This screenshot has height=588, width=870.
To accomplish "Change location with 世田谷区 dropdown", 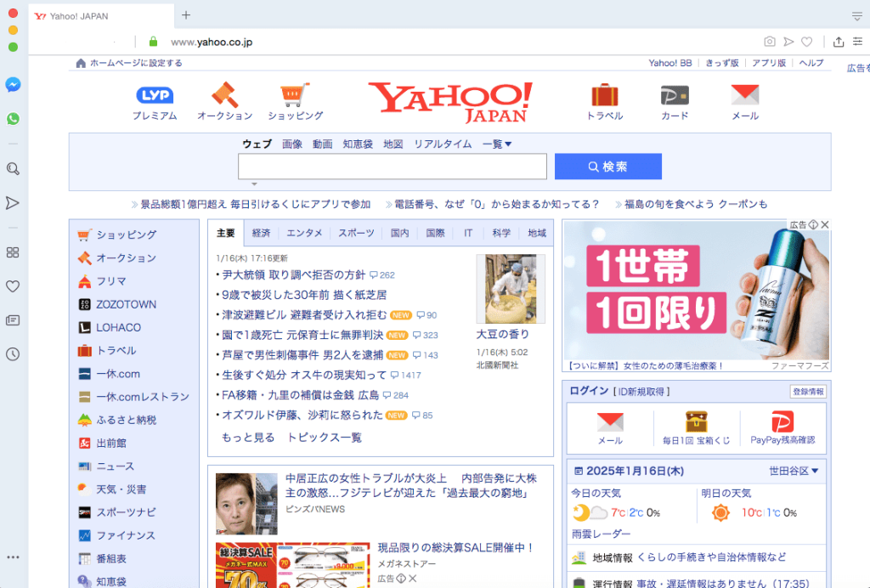I will pyautogui.click(x=794, y=471).
